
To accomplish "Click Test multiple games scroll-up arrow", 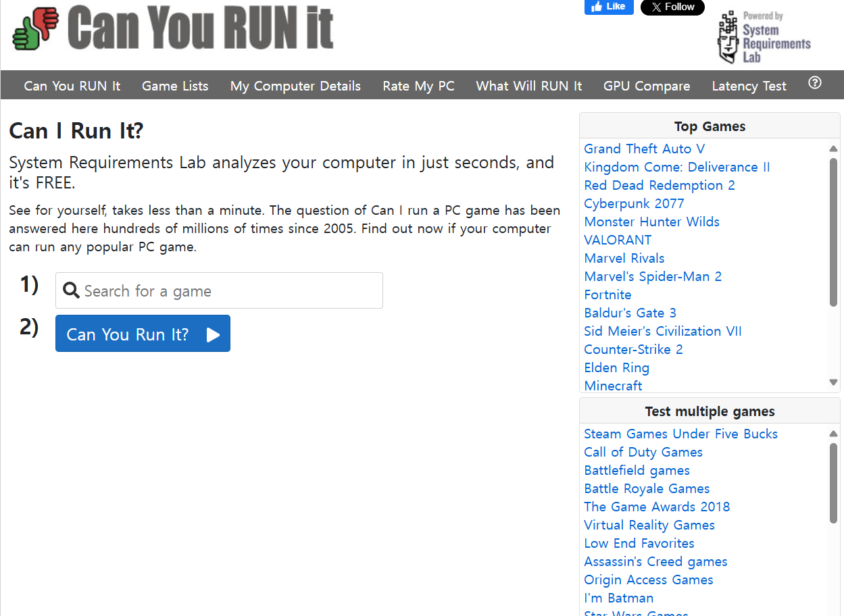I will pyautogui.click(x=833, y=434).
